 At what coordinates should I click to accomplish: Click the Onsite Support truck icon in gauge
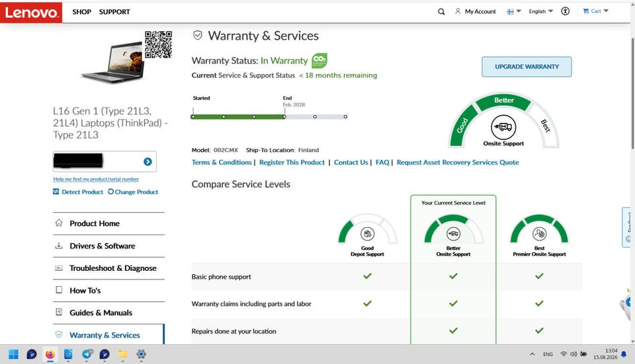503,127
